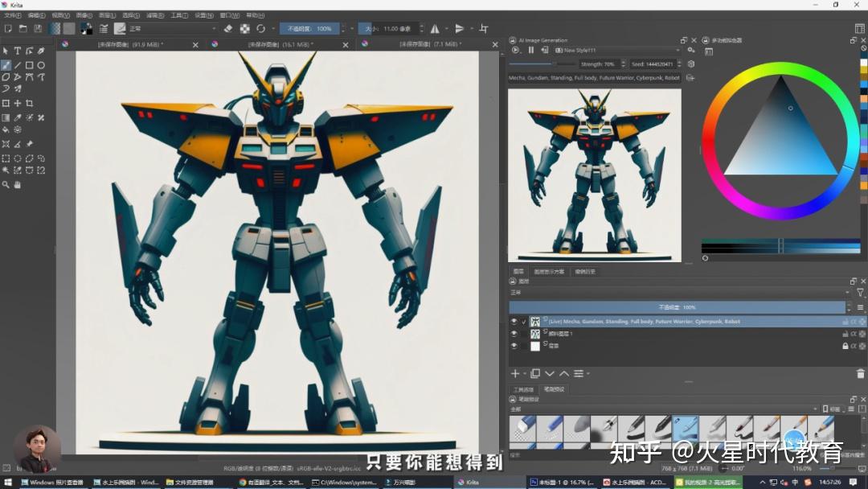Hide the 背景 layer with its eye icon
This screenshot has width=868, height=489.
click(514, 345)
